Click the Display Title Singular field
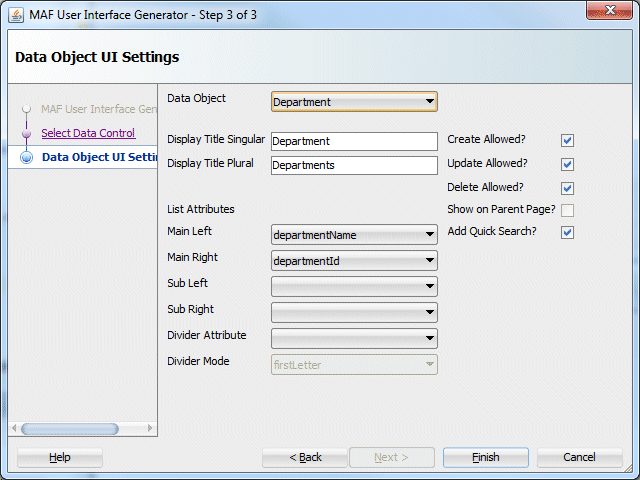The width and height of the screenshot is (640, 480). 354,141
